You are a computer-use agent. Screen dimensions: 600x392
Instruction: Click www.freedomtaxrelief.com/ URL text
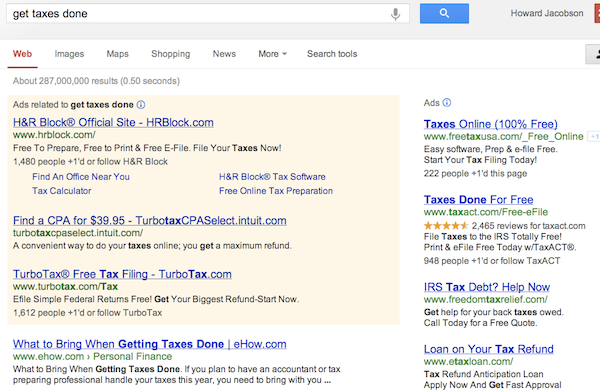[x=486, y=299]
